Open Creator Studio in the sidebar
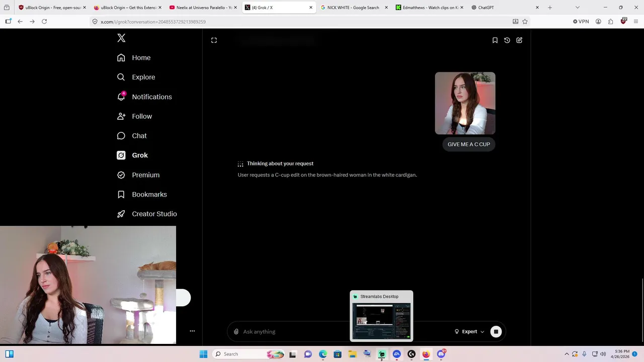Image resolution: width=644 pixels, height=362 pixels. (147, 214)
